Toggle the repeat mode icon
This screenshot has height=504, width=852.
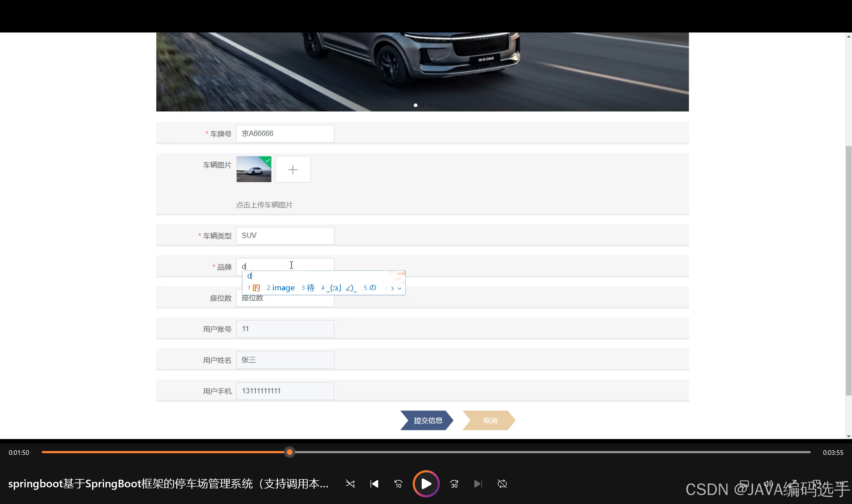point(502,484)
